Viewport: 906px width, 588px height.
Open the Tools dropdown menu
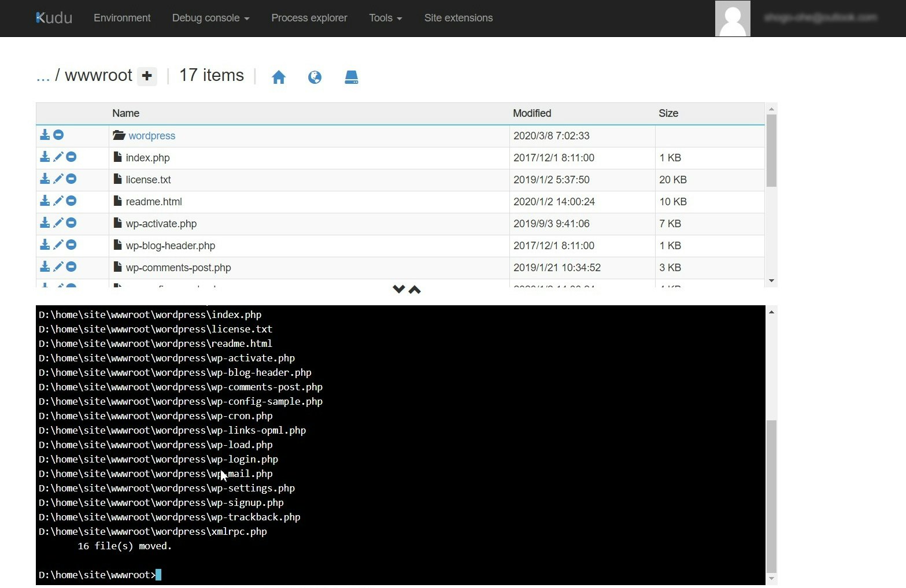[386, 18]
